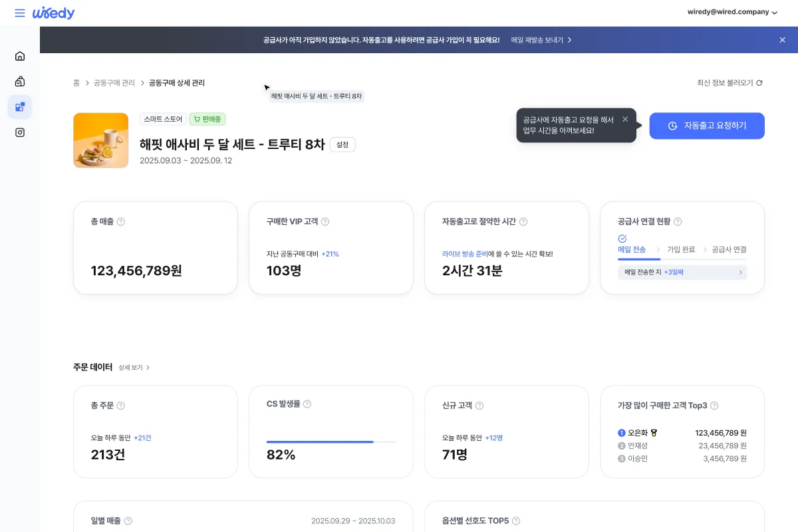Viewport: 798px width, 532px height.
Task: Open 주문 데이터 상세 보기
Action: pyautogui.click(x=134, y=367)
